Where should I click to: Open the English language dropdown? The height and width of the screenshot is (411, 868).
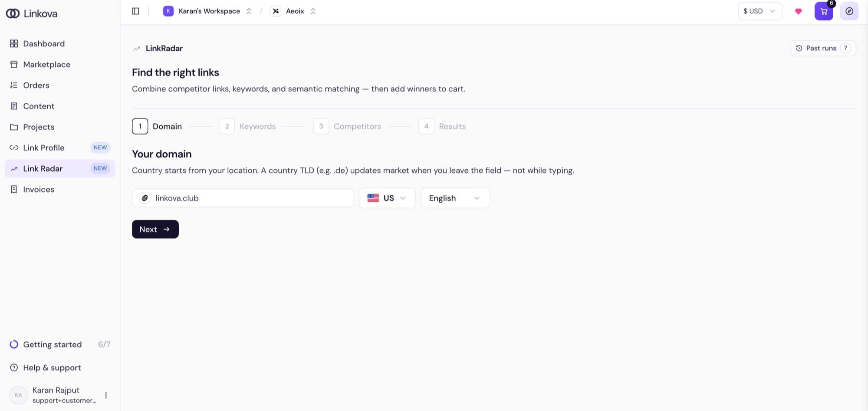pos(455,198)
